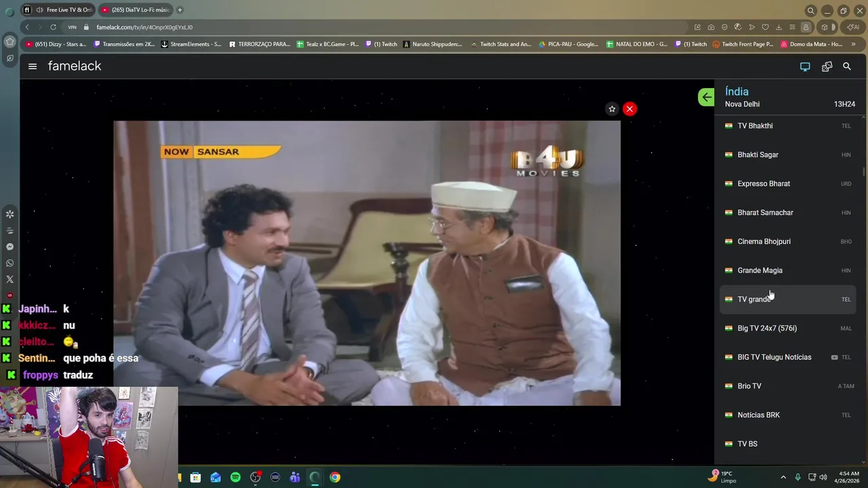Open the Transmissões em 2K bookmark
The height and width of the screenshot is (488, 868).
click(x=124, y=44)
